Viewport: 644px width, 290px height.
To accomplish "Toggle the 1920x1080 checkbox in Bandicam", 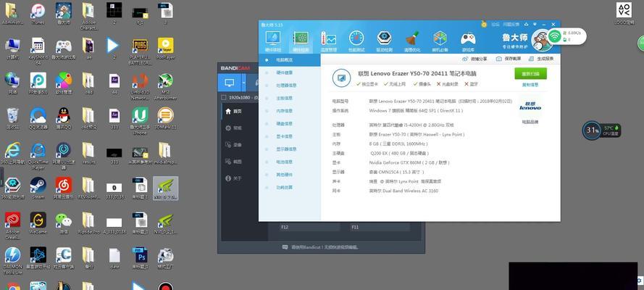I will pyautogui.click(x=223, y=97).
